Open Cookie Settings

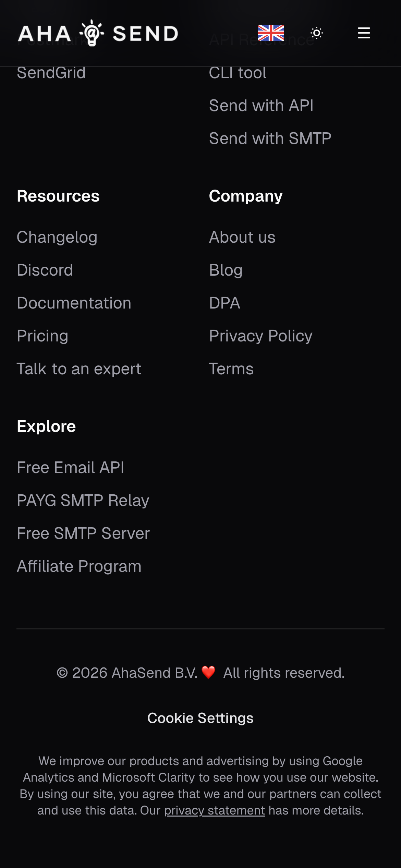200,718
